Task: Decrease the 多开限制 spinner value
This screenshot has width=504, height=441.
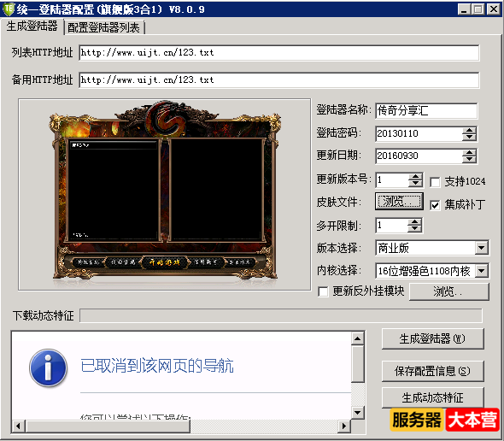Action: point(414,229)
